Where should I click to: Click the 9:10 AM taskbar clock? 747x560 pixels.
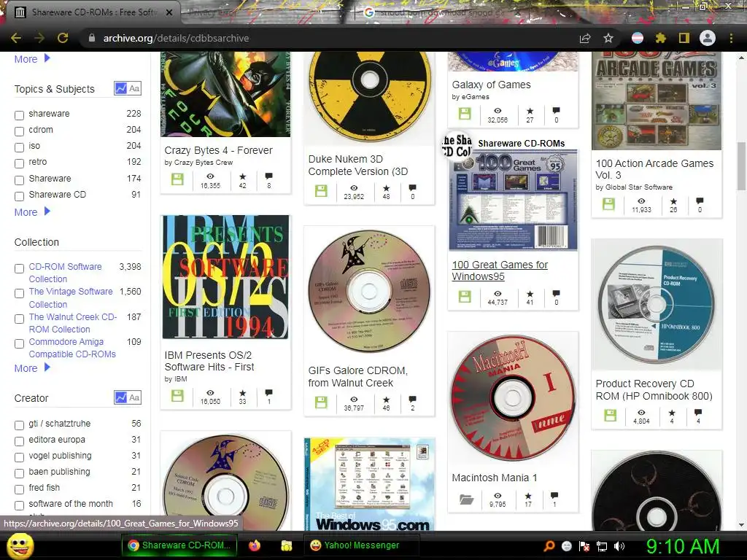682,546
